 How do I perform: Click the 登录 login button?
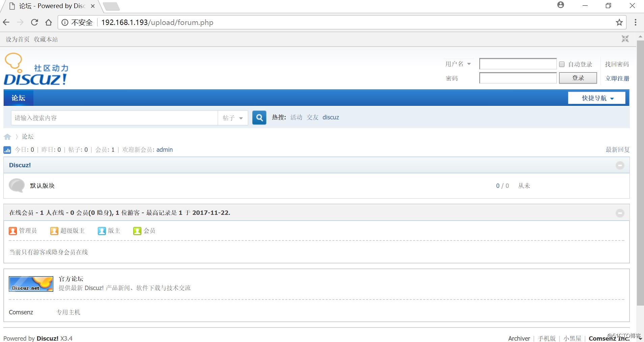pyautogui.click(x=578, y=78)
